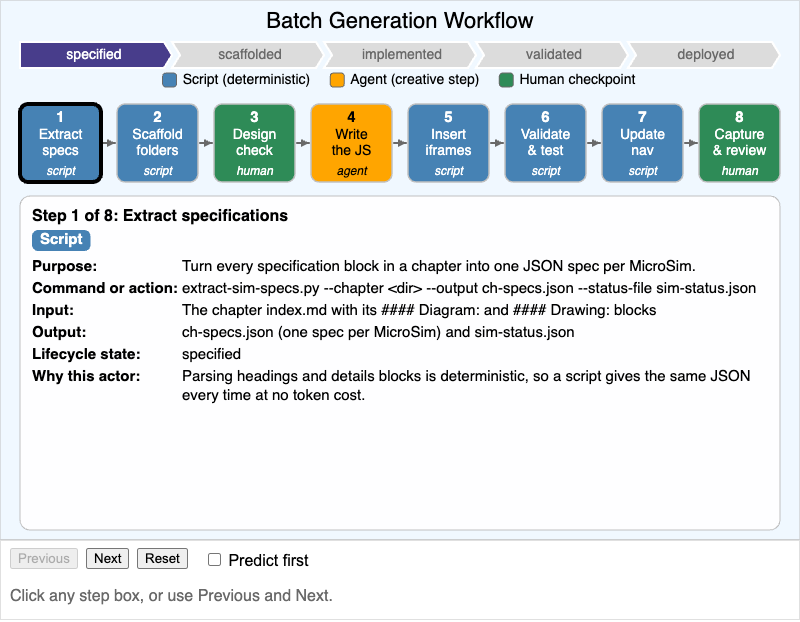This screenshot has width=800, height=622.
Task: Click the Batch Generation Workflow title
Action: (x=399, y=21)
